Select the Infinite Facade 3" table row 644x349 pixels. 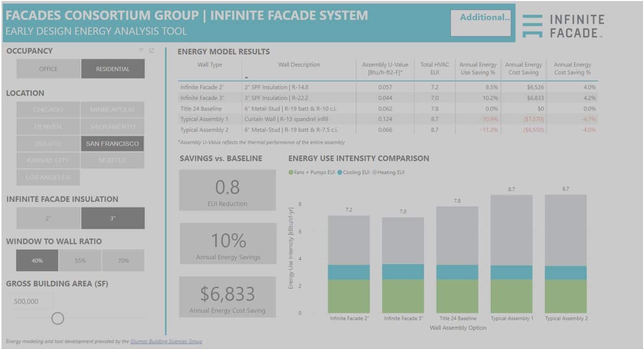(388, 98)
